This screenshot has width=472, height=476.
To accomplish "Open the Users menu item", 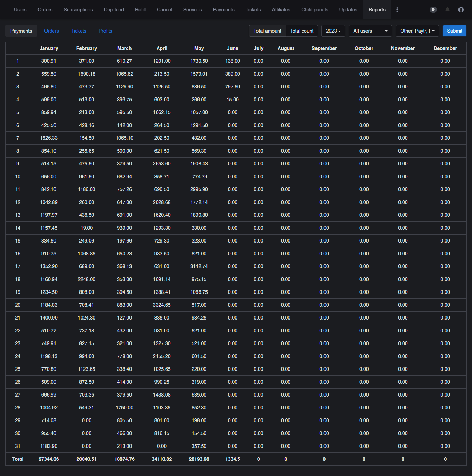I will [20, 10].
